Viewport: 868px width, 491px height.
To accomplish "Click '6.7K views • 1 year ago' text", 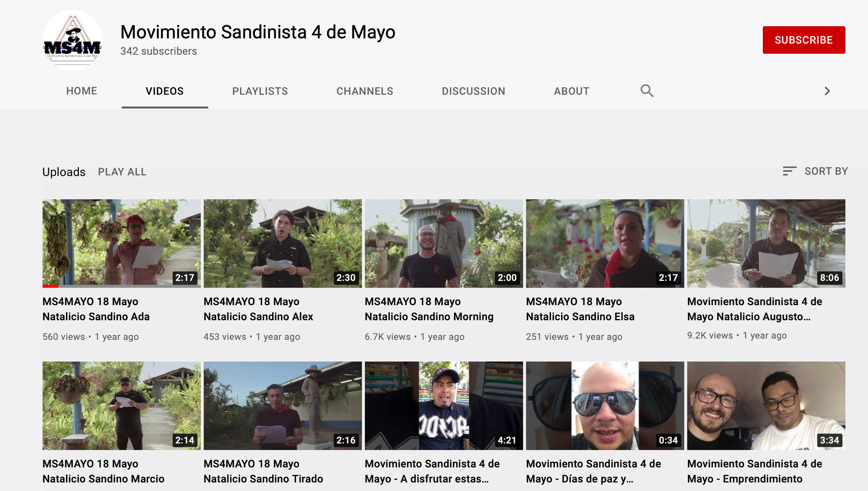I will [x=414, y=337].
